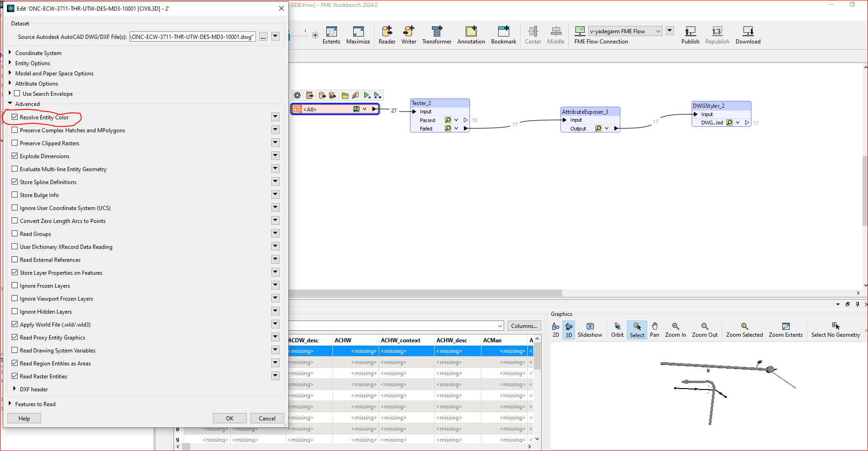The width and height of the screenshot is (868, 451).
Task: Click the Run To This play icon
Action: pos(367,95)
